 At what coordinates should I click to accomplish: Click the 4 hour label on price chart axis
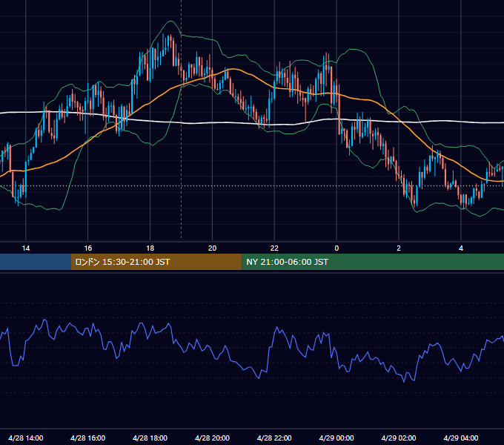coord(461,248)
